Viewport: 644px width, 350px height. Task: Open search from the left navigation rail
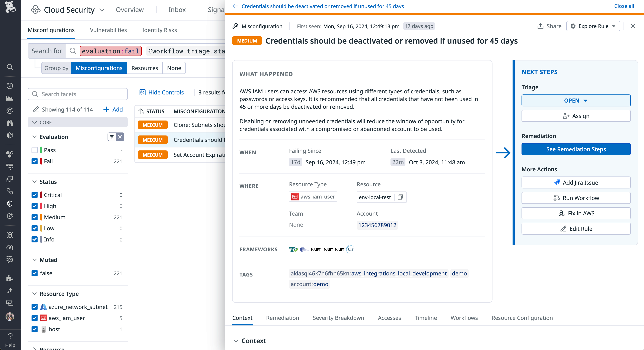click(10, 67)
